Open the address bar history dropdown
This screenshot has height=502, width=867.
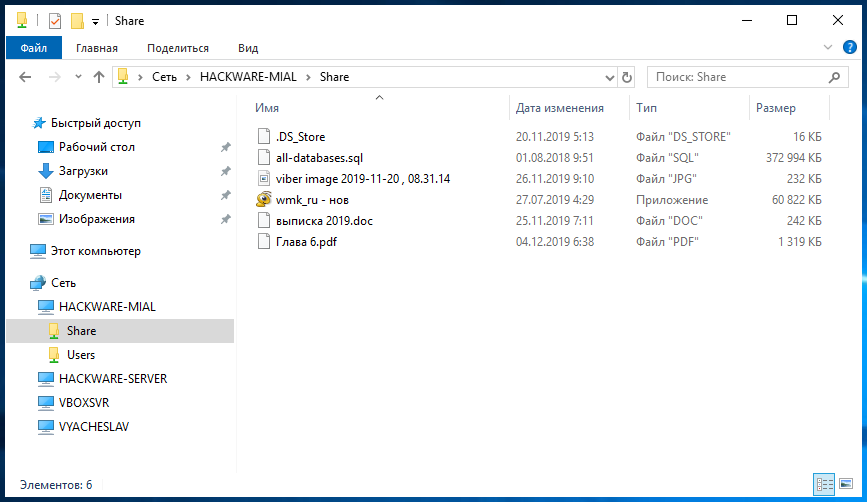click(609, 77)
